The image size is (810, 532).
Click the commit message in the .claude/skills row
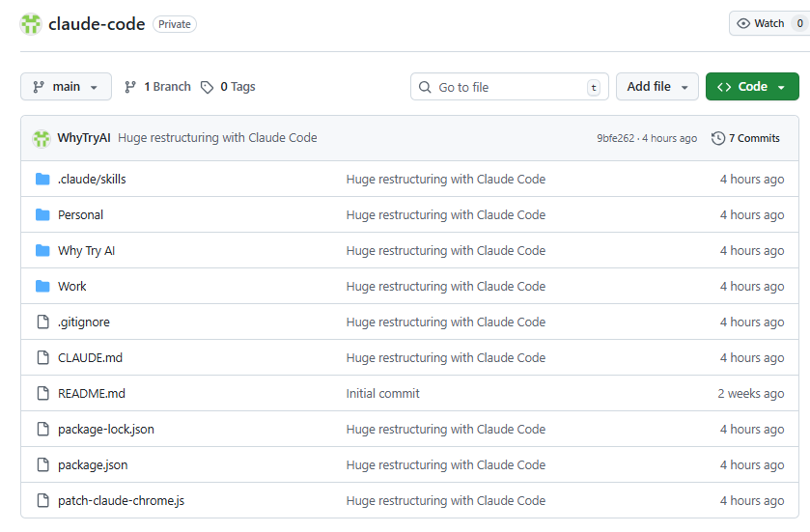point(446,180)
